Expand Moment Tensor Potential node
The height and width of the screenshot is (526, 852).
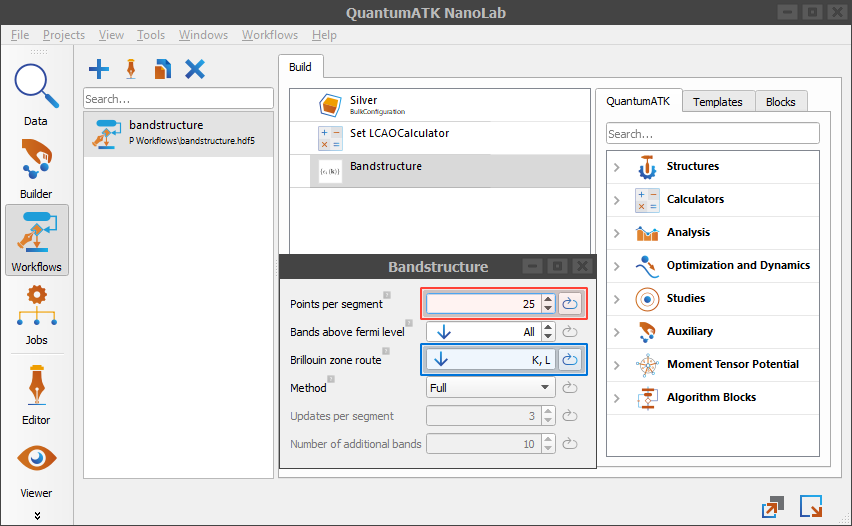[617, 365]
